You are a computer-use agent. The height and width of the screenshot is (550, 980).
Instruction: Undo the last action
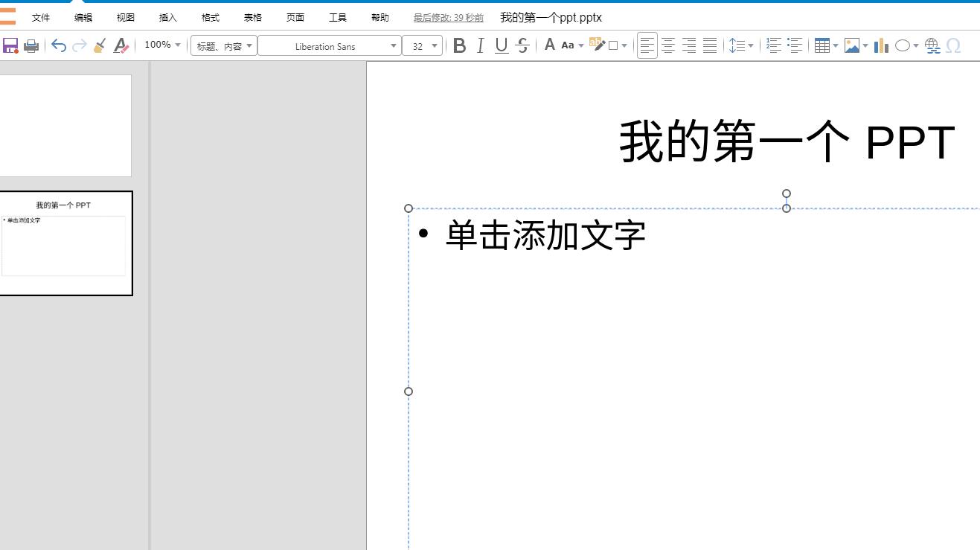click(59, 46)
